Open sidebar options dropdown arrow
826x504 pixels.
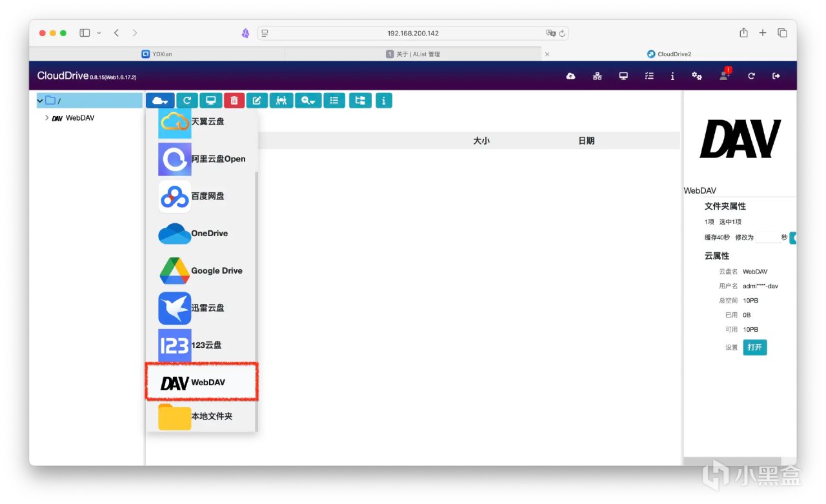tap(99, 33)
